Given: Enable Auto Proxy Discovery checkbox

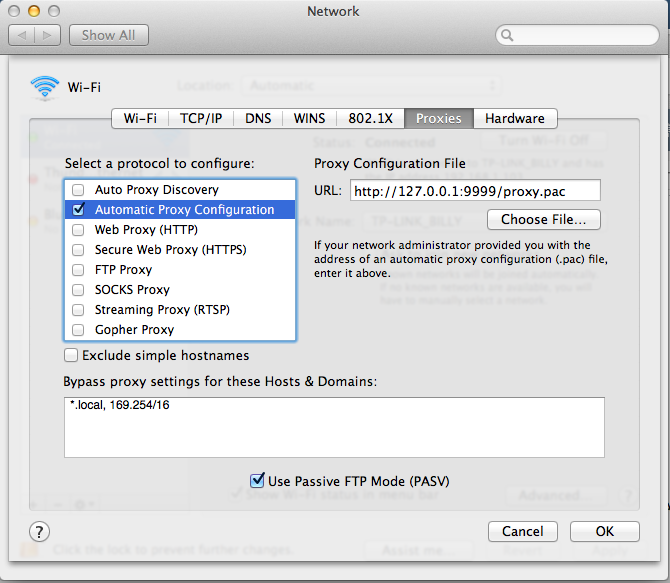Looking at the screenshot, I should [x=78, y=189].
